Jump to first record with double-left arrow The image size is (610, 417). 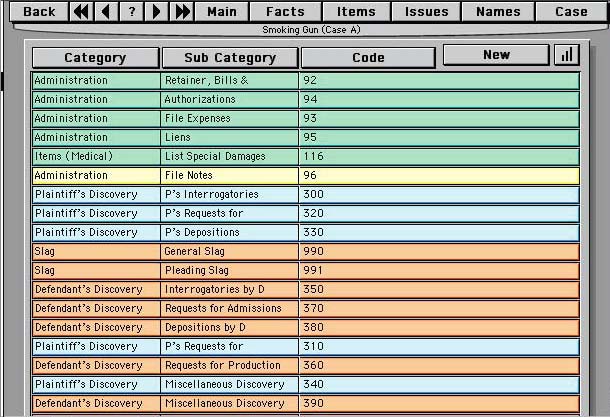(x=81, y=12)
